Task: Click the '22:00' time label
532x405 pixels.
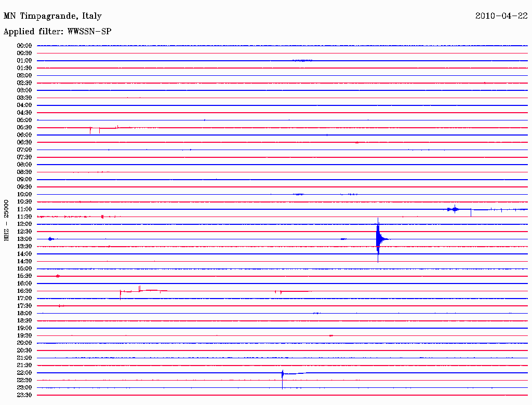Action: coord(24,373)
